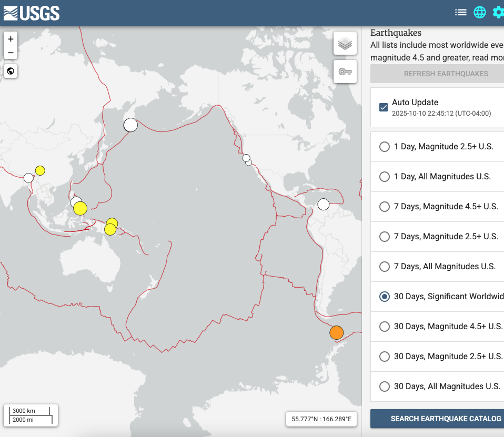Zoom in on the map with plus button
The height and width of the screenshot is (437, 504).
[x=11, y=39]
